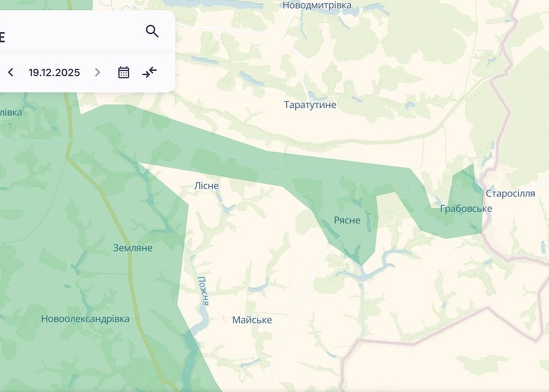Viewport: 549px width, 392px height.
Task: Select the Земляне village label
Action: [133, 248]
